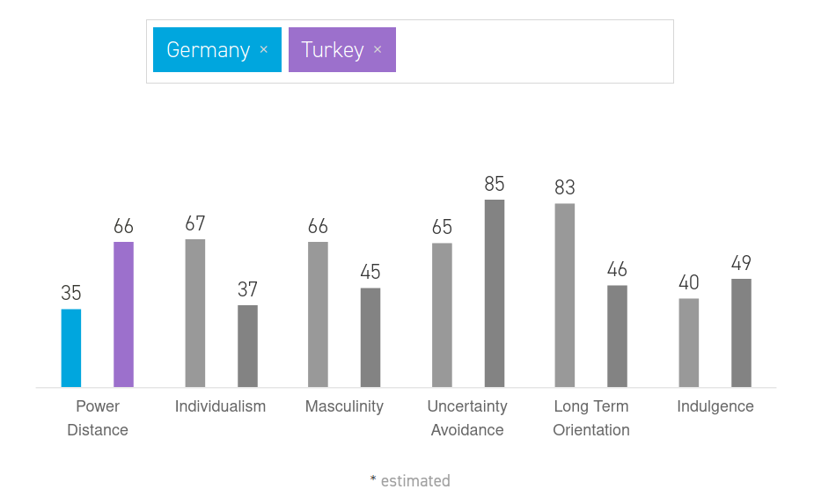Click the Long Term Orientation bar valued 83
The height and width of the screenshot is (504, 814).
[565, 295]
